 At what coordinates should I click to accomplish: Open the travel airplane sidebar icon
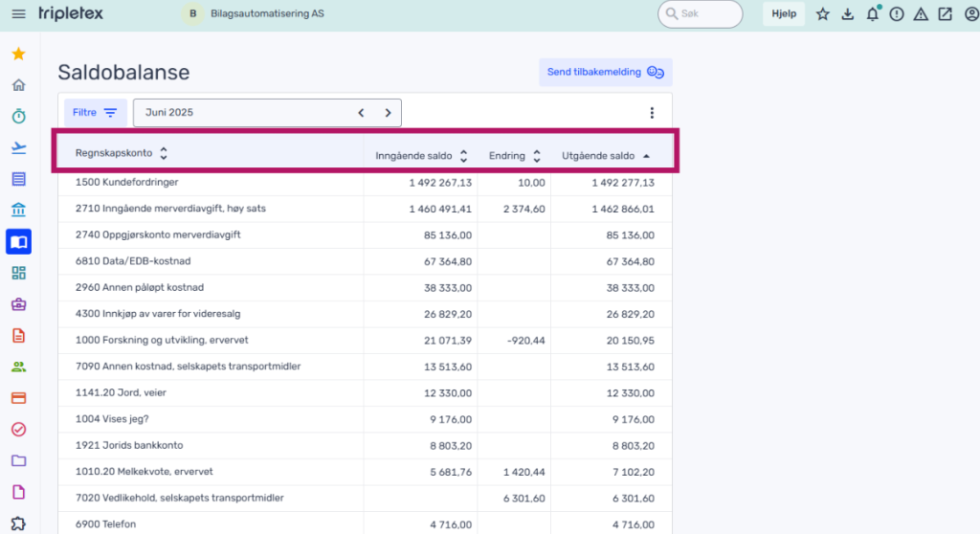click(x=19, y=147)
